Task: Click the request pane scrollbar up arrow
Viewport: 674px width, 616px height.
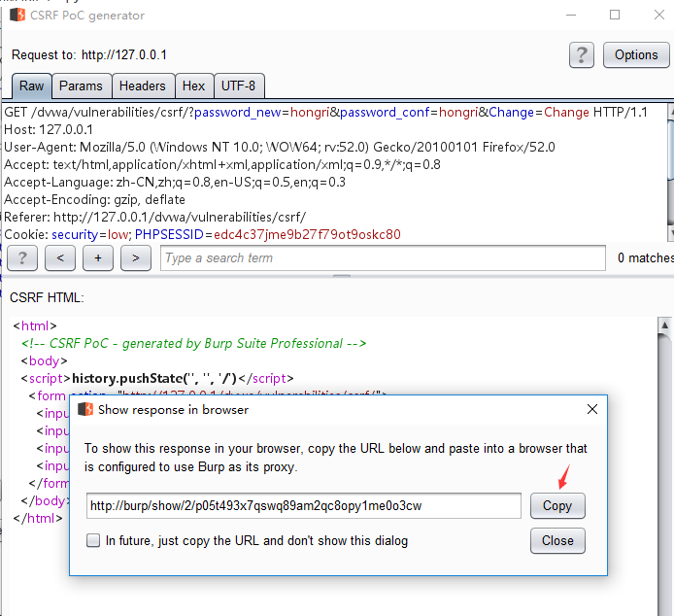Action: pyautogui.click(x=671, y=112)
